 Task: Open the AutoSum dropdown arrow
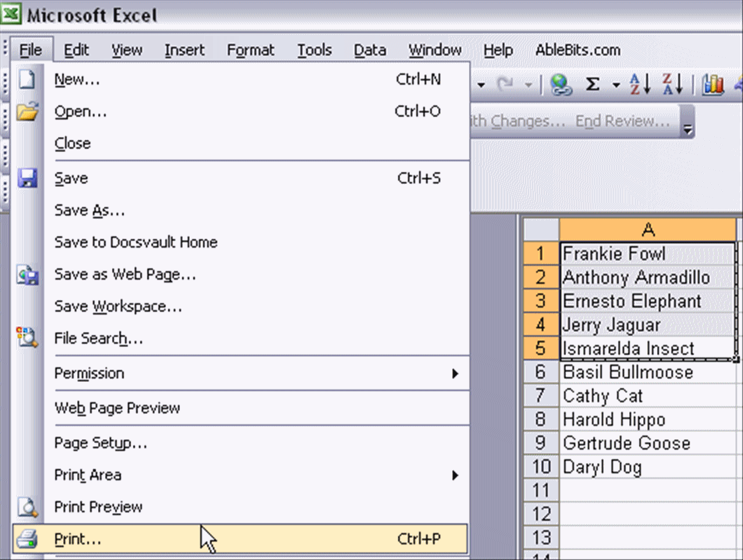click(616, 85)
